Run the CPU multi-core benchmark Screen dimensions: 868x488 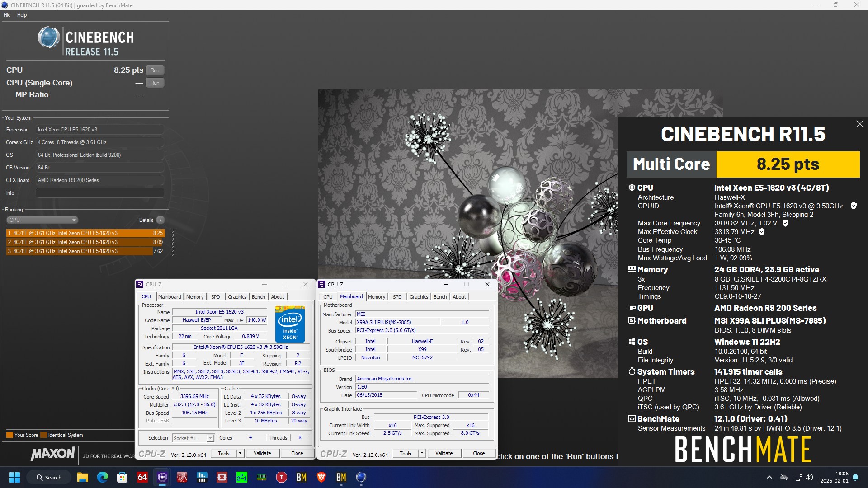click(155, 70)
